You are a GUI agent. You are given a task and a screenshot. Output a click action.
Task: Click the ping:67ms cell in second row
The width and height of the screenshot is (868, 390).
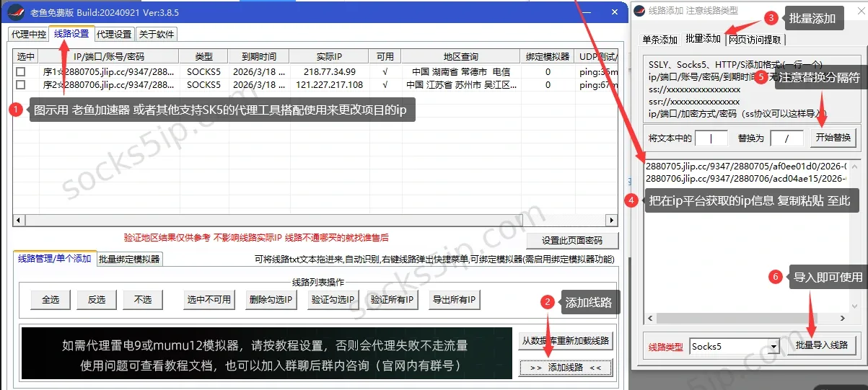coord(598,85)
